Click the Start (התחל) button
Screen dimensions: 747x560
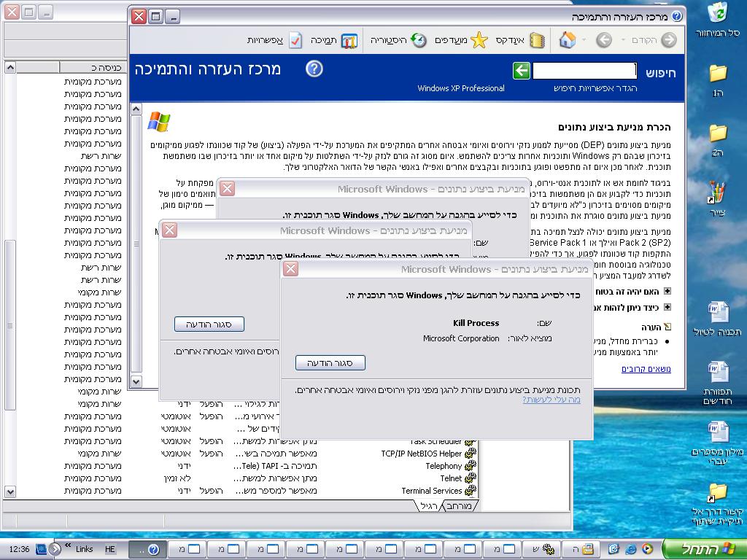[x=704, y=549]
